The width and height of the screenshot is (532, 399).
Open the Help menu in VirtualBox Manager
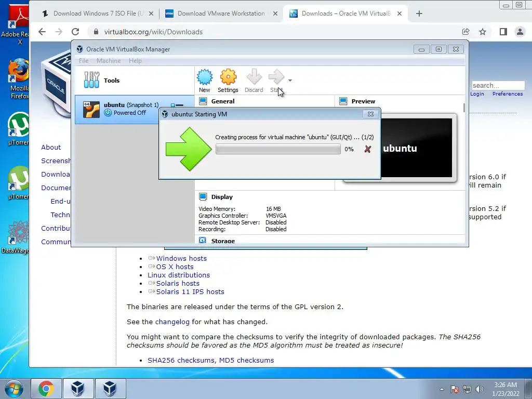coord(135,61)
